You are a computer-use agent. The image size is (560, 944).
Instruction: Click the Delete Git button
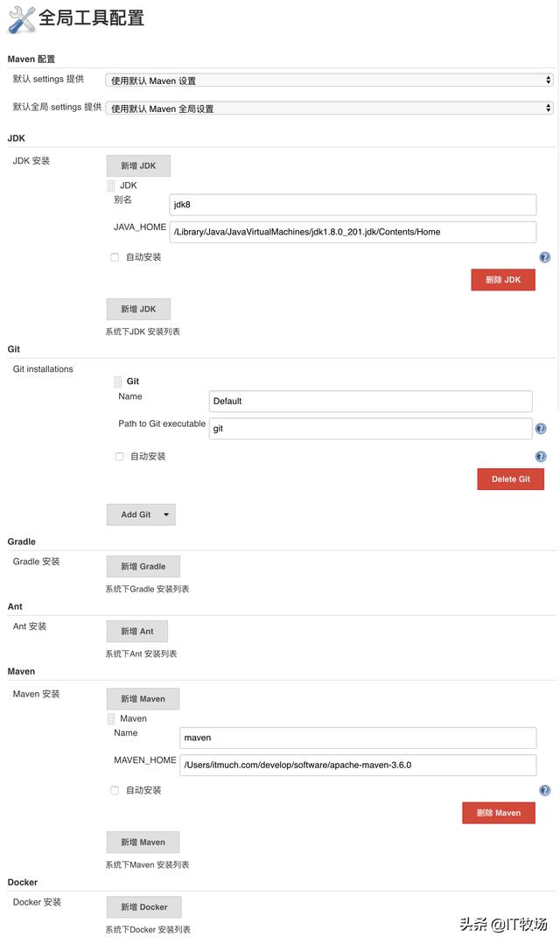pyautogui.click(x=511, y=479)
